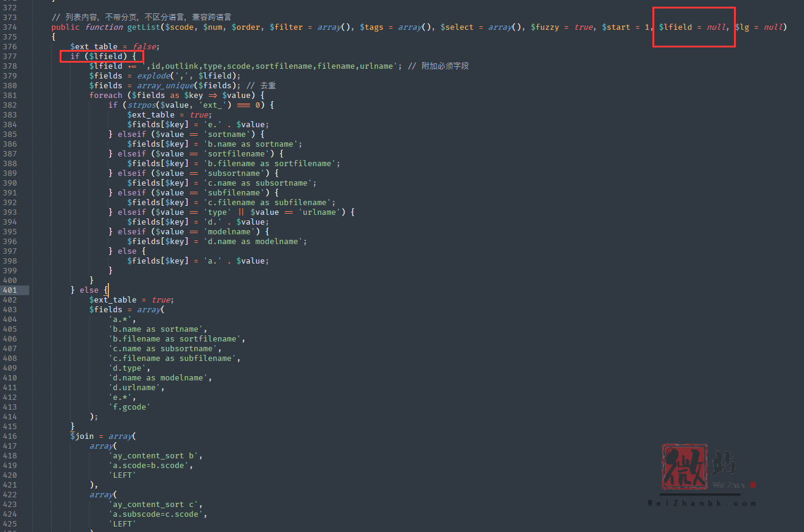Click line number 401 in the gutter
Viewport: 804px width, 532px height.
click(x=10, y=290)
